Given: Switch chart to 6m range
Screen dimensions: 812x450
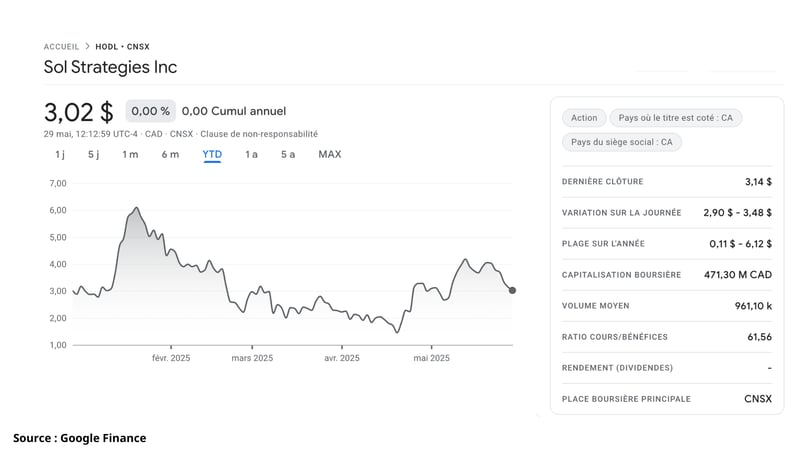Looking at the screenshot, I should click(170, 154).
